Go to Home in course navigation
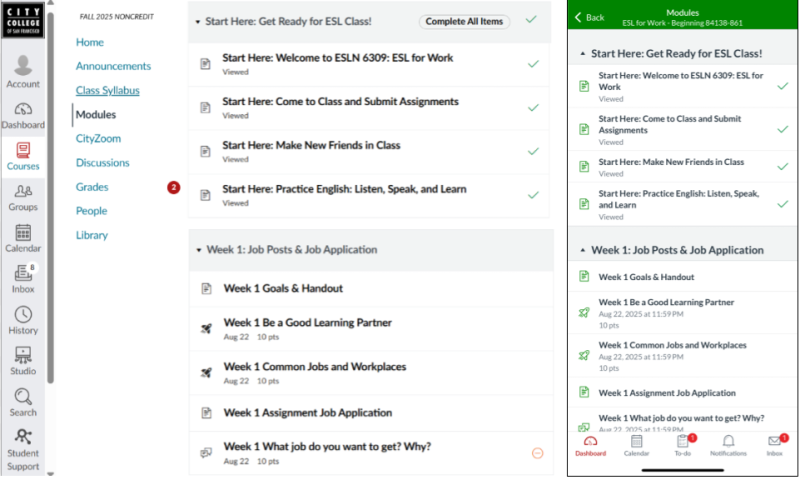The height and width of the screenshot is (480, 800). point(90,42)
